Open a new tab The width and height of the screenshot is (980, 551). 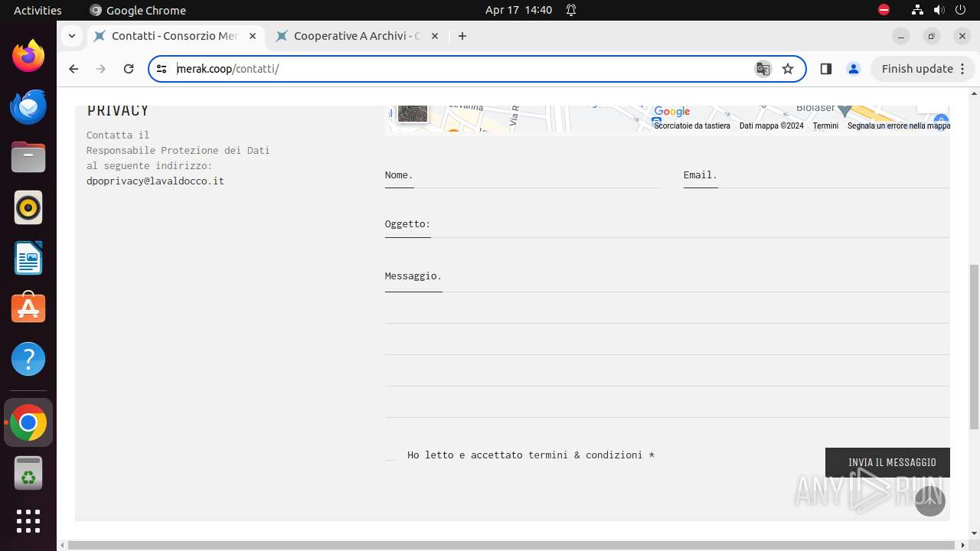pos(462,36)
